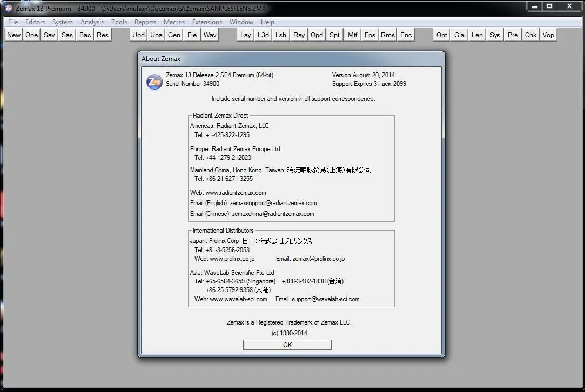Click the "Tel: +81-3-5256-2053" line

click(222, 250)
